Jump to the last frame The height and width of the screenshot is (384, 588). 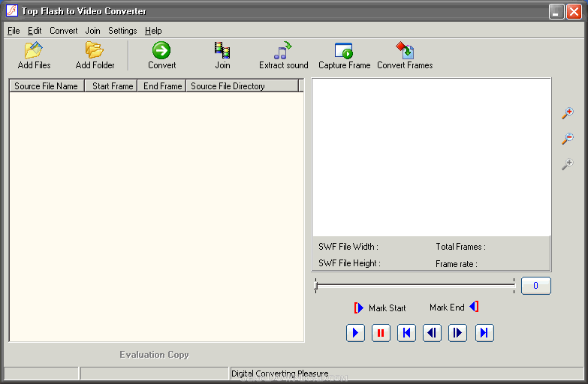pos(484,333)
